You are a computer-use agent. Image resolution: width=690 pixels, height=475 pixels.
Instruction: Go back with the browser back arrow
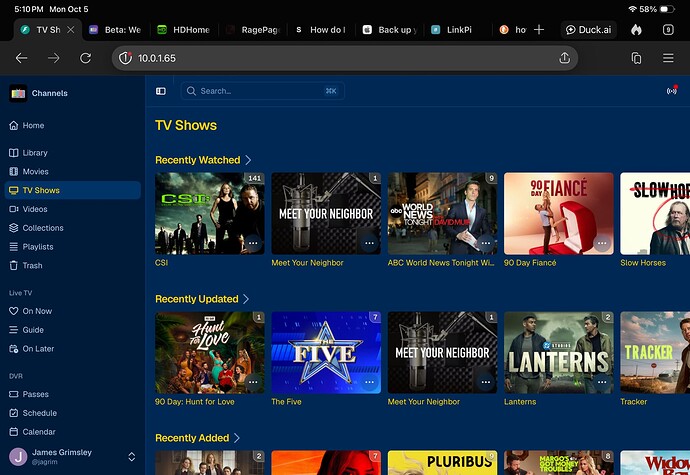[21, 58]
